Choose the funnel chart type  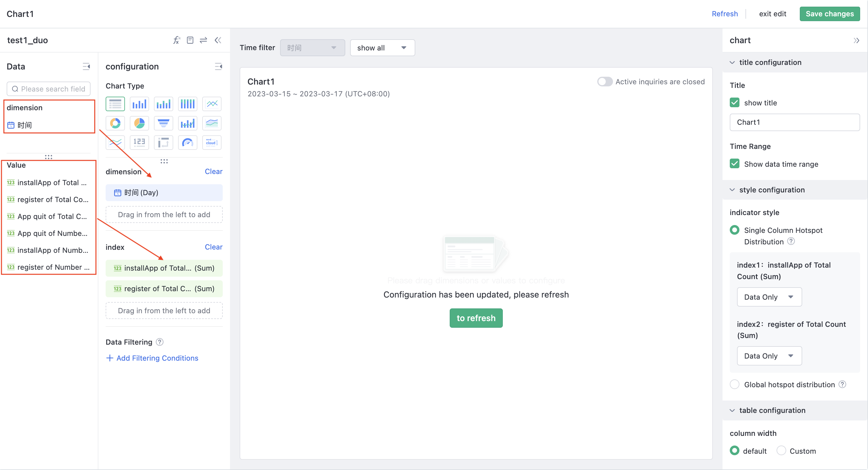pyautogui.click(x=163, y=123)
